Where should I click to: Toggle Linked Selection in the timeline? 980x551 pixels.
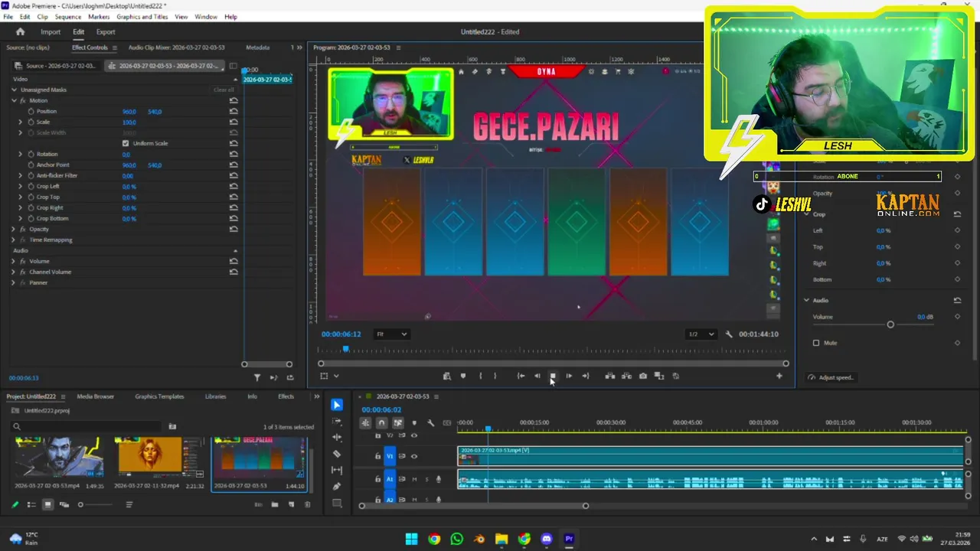397,422
